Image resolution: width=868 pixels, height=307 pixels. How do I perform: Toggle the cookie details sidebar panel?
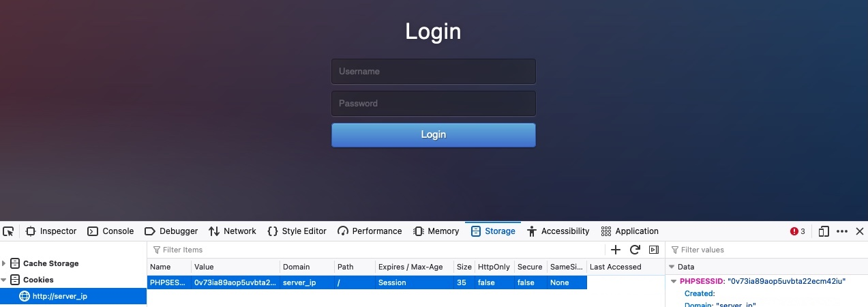[x=654, y=250]
